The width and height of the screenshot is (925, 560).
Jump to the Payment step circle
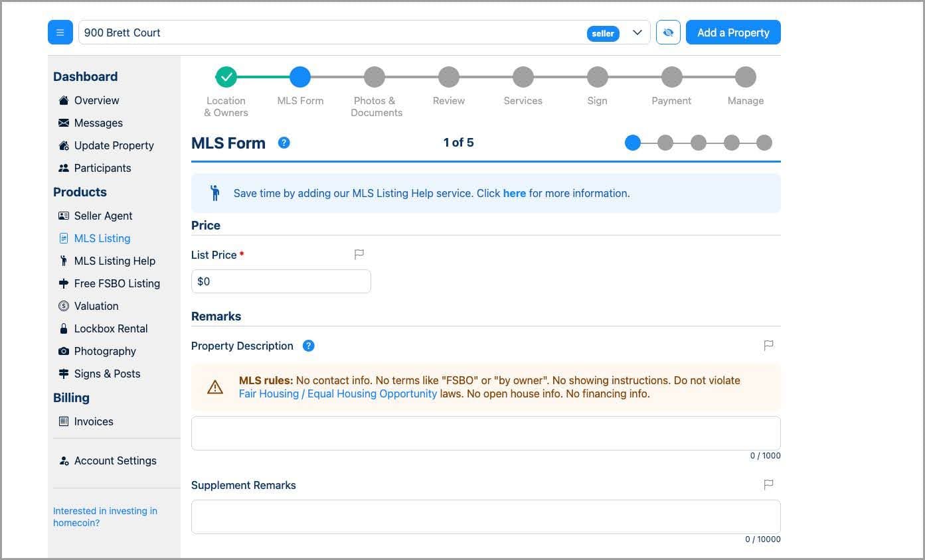(671, 77)
